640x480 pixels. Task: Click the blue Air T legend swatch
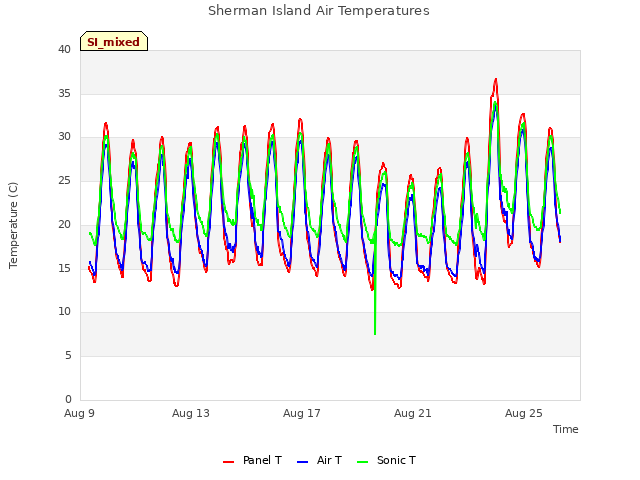302,462
